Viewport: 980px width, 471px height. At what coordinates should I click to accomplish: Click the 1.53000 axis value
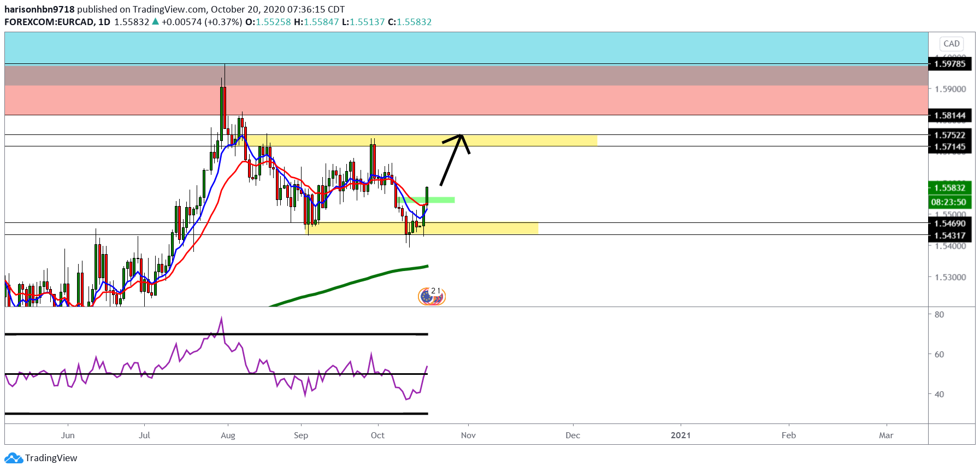tap(951, 277)
